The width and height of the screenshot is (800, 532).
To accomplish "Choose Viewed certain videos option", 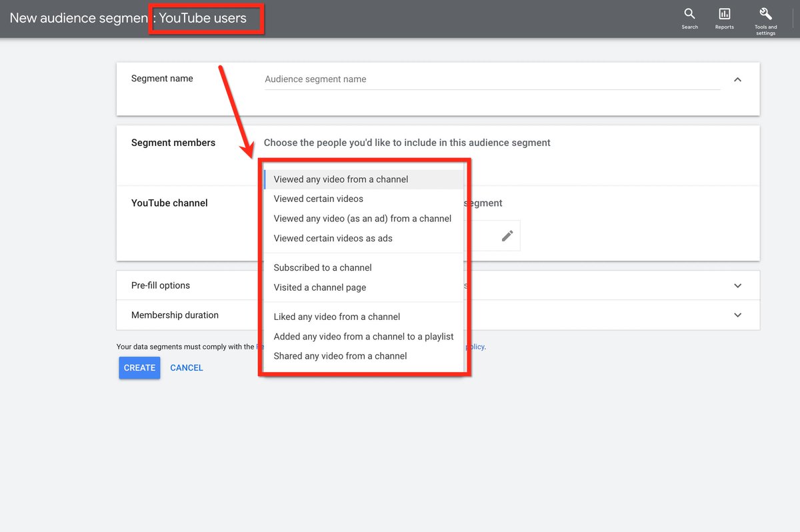I will pyautogui.click(x=363, y=199).
